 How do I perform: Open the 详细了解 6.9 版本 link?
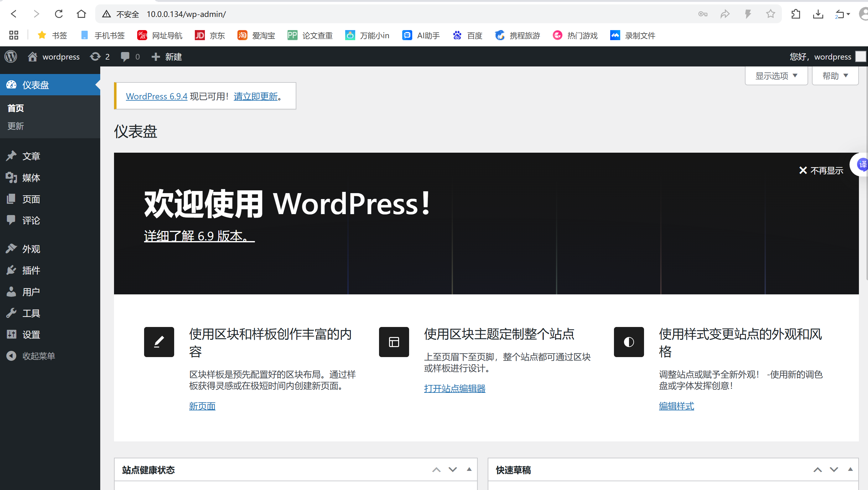[x=199, y=236]
